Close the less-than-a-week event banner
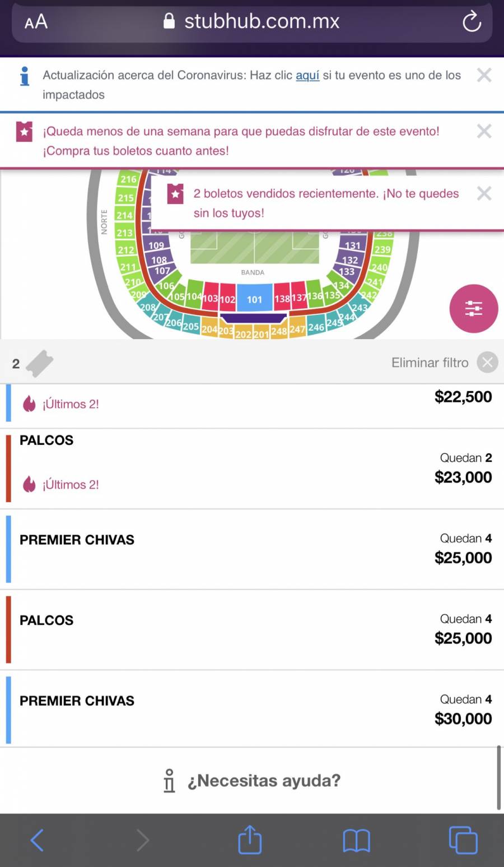 click(x=484, y=131)
